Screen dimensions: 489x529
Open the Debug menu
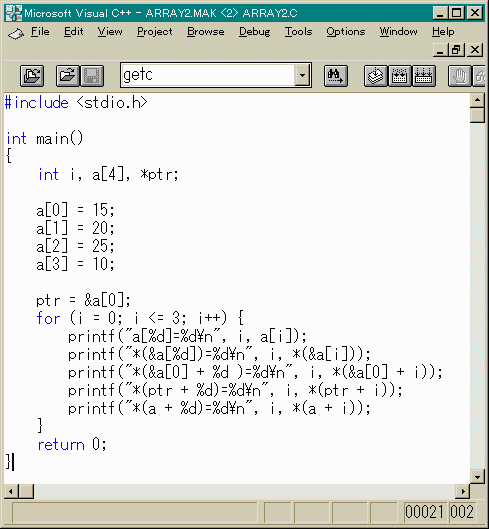point(254,32)
